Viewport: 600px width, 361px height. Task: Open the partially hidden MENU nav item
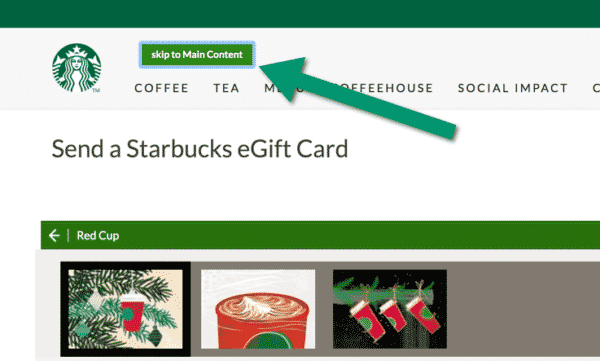284,88
